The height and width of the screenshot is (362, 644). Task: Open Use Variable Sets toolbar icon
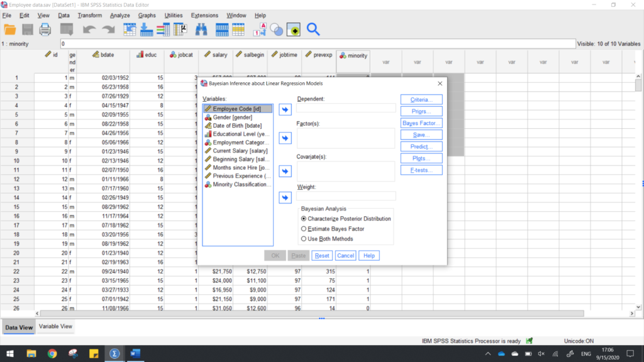click(277, 30)
